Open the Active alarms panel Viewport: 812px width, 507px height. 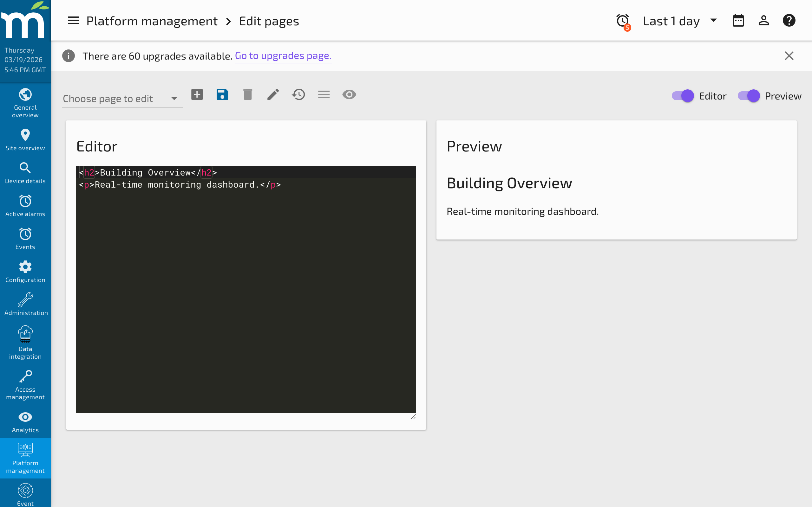(25, 206)
